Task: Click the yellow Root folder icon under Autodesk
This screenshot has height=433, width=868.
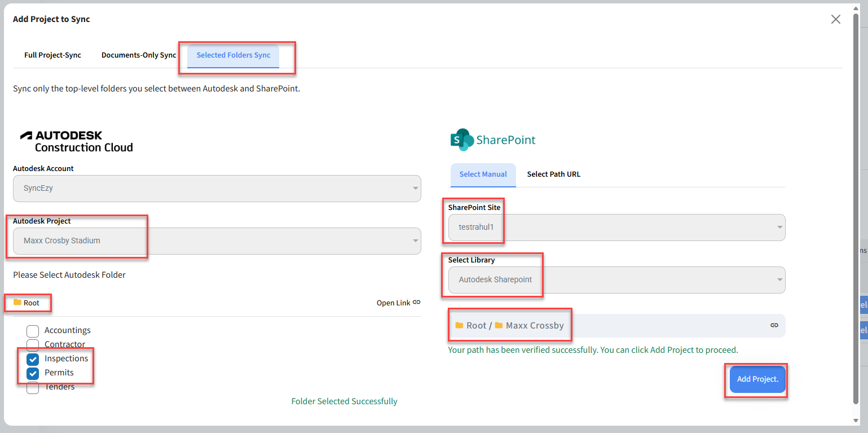Action: [x=17, y=303]
